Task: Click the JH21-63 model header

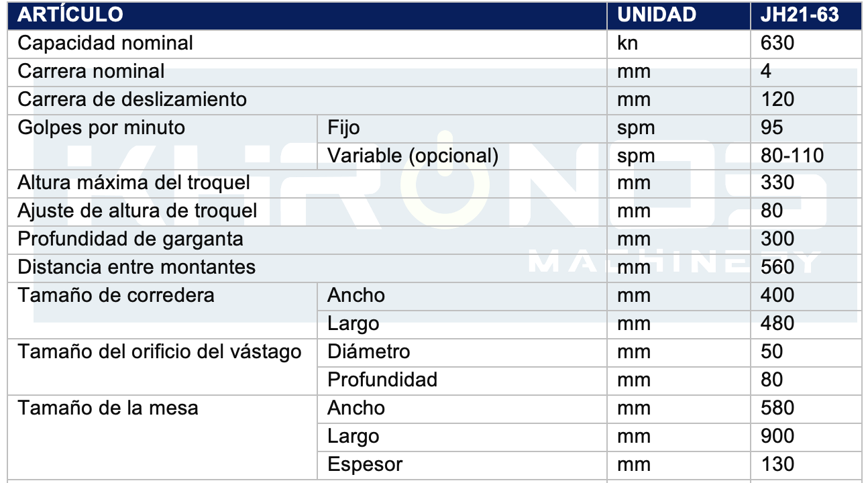Action: pos(800,15)
